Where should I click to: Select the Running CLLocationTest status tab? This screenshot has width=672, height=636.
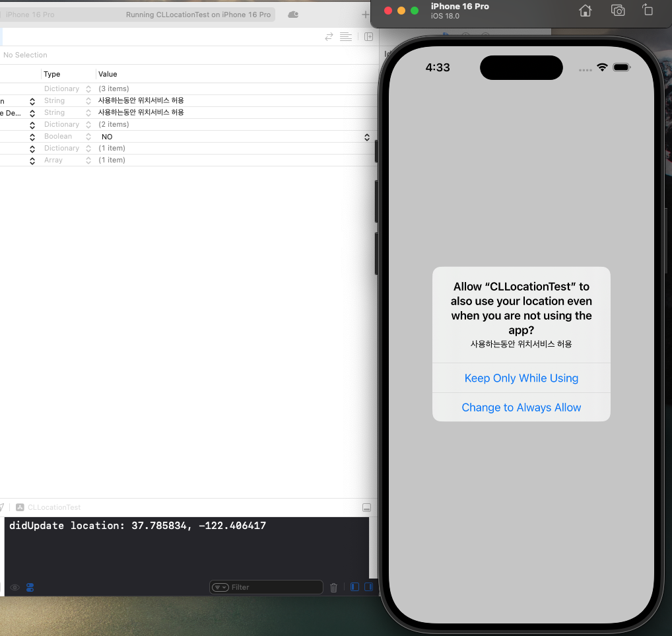tap(199, 15)
